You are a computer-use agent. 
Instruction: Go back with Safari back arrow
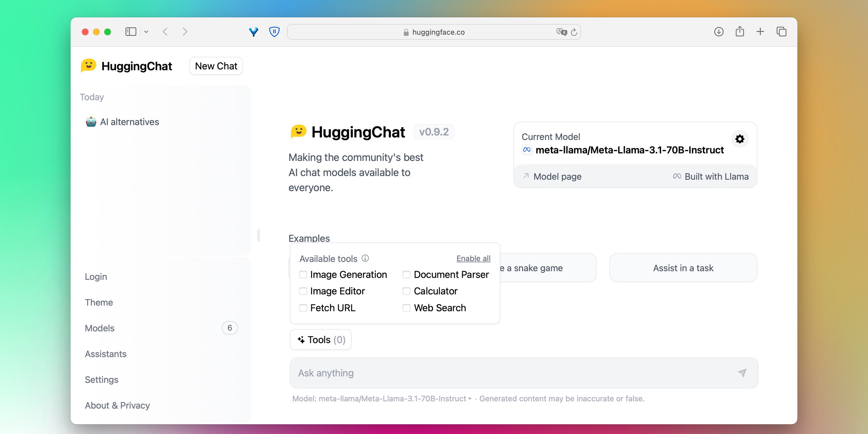(165, 32)
